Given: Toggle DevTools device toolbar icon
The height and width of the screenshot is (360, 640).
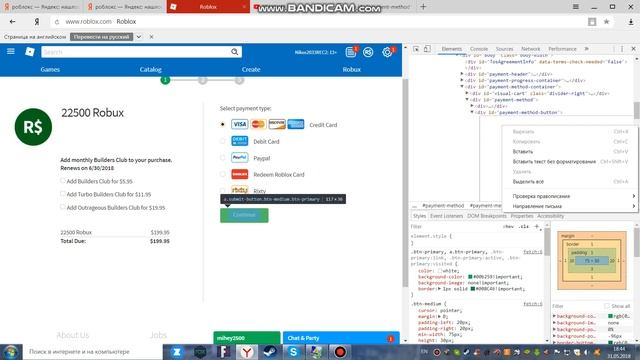Looking at the screenshot, I should pyautogui.click(x=427, y=49).
